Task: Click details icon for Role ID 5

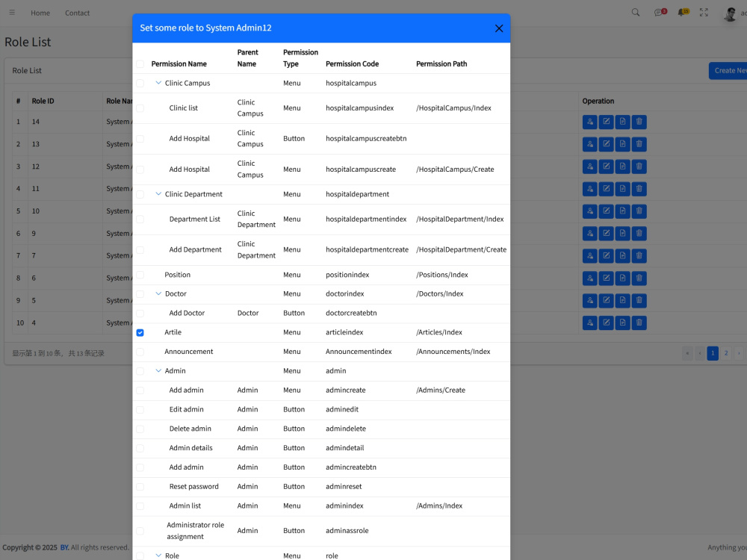Action: (623, 300)
